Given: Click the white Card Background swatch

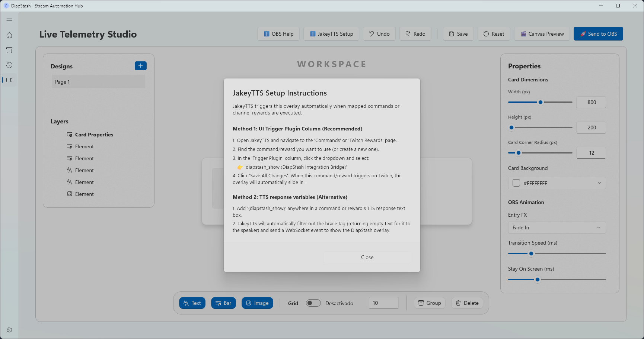Looking at the screenshot, I should coord(516,183).
